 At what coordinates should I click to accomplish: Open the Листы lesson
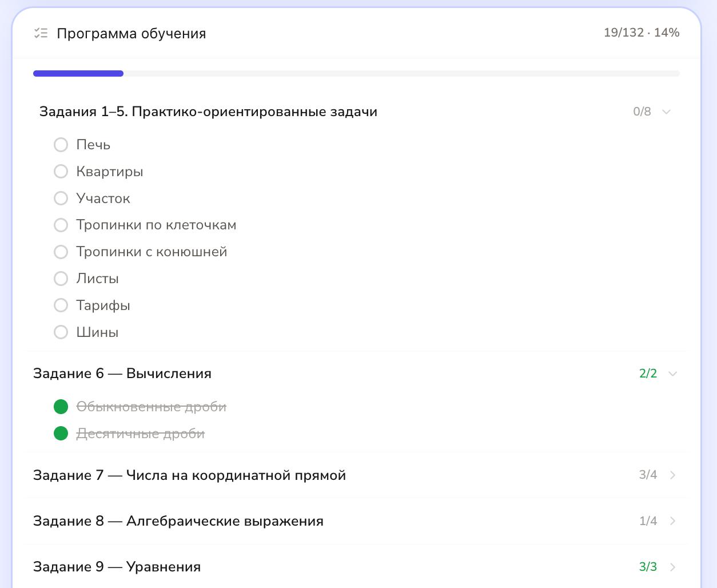(x=98, y=279)
